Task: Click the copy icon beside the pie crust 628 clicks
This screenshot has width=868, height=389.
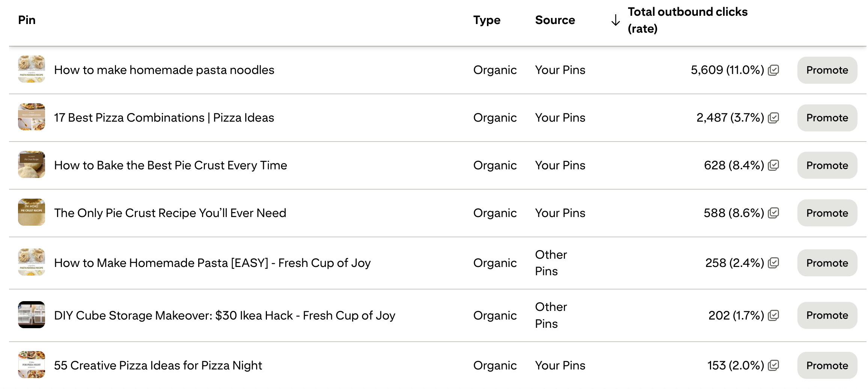Action: click(x=774, y=165)
